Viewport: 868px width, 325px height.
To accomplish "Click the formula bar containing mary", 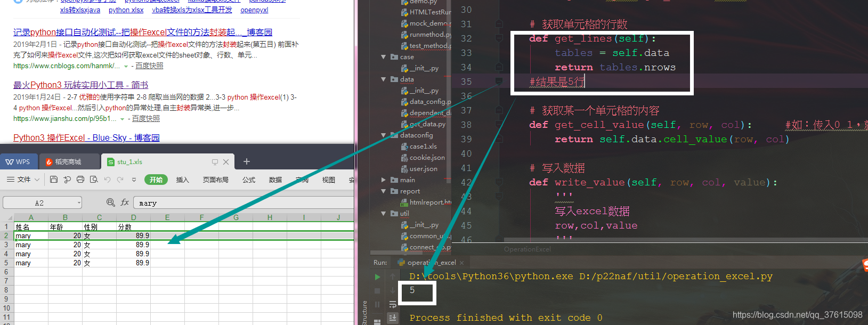I will point(244,202).
